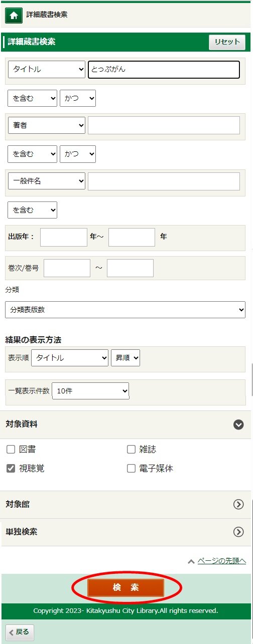Tick the 電子媒体 checkbox
The height and width of the screenshot is (644, 253).
[x=131, y=469]
